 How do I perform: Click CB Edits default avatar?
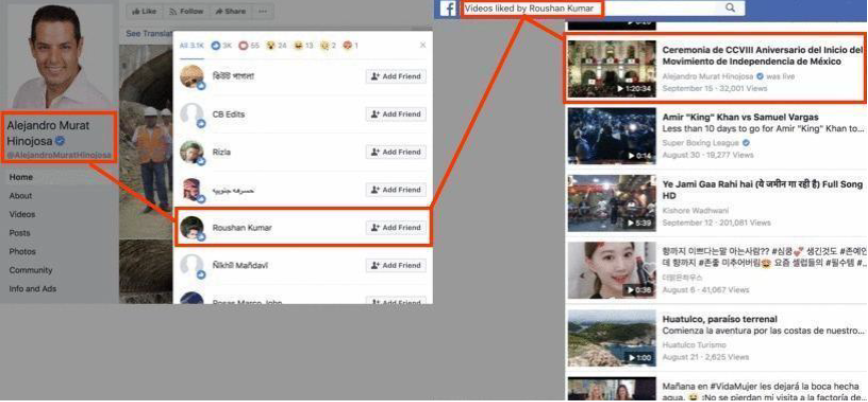click(x=193, y=115)
